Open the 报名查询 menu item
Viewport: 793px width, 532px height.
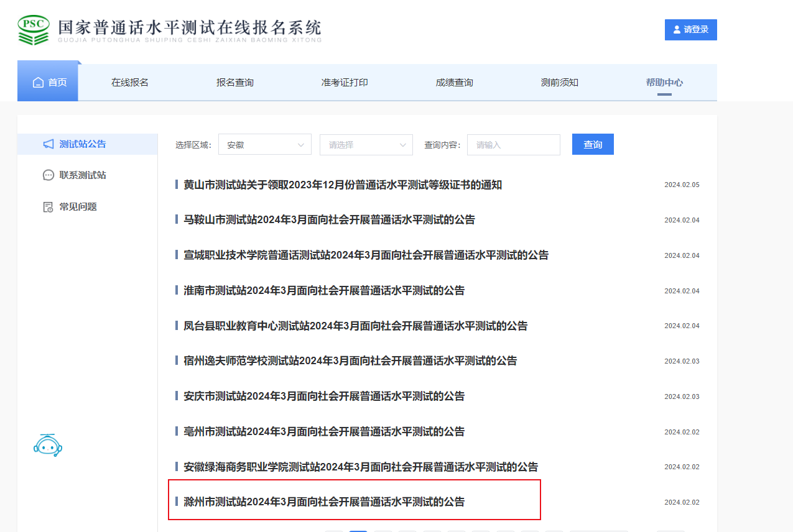click(235, 83)
